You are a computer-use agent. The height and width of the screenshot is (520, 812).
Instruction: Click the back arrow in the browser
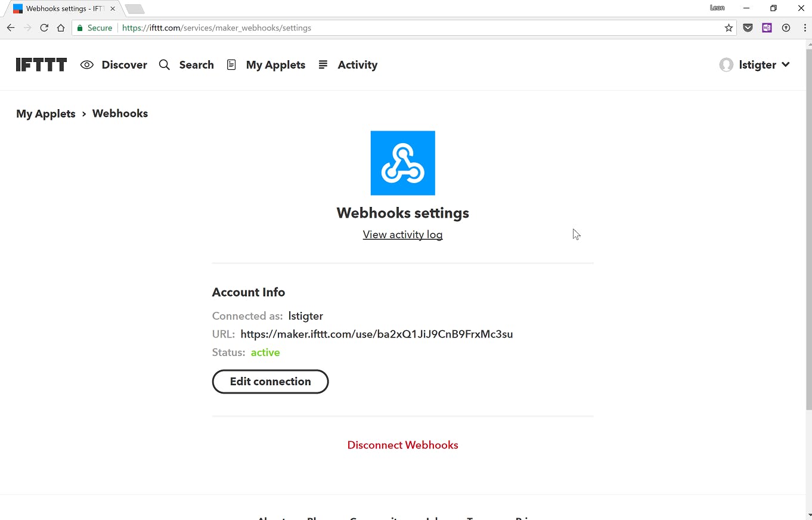(11, 28)
